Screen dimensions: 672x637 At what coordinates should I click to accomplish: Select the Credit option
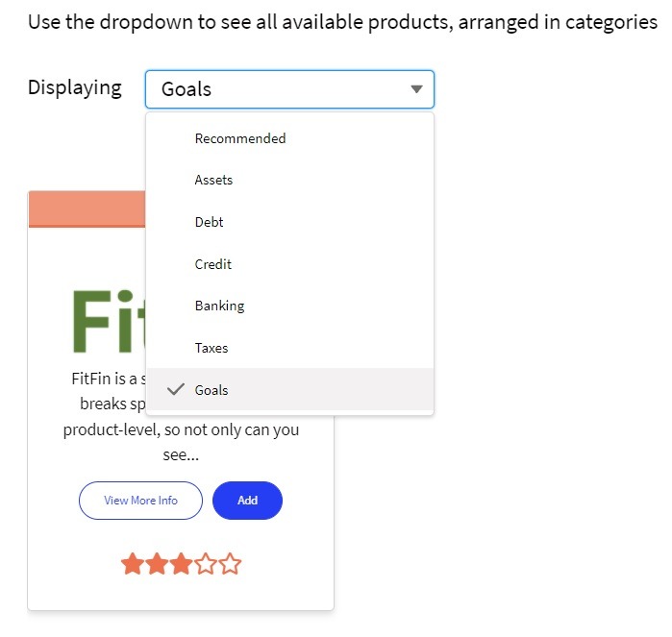pos(289,264)
